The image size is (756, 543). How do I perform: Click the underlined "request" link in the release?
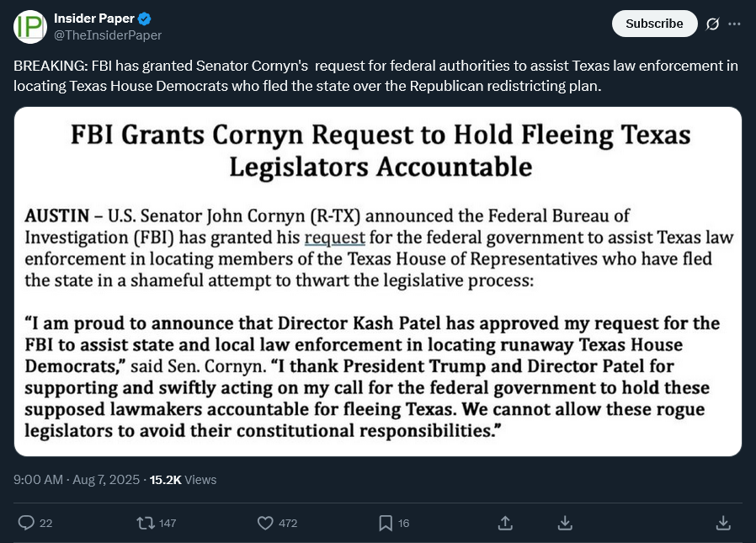pos(334,237)
